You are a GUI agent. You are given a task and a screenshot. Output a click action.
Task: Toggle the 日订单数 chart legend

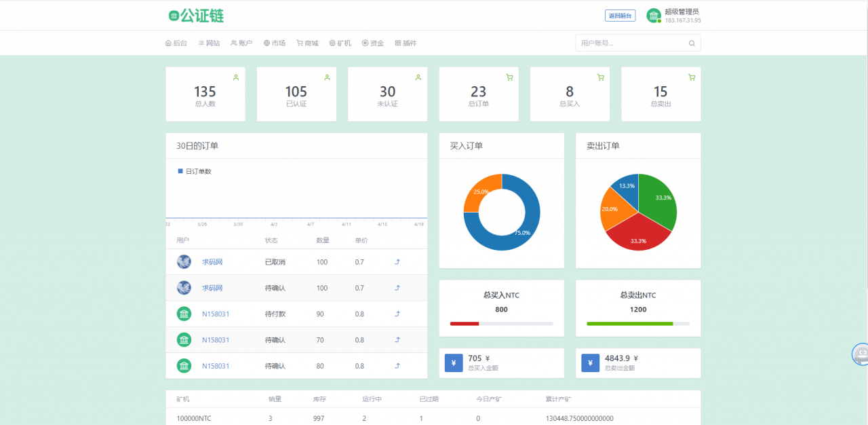click(195, 172)
